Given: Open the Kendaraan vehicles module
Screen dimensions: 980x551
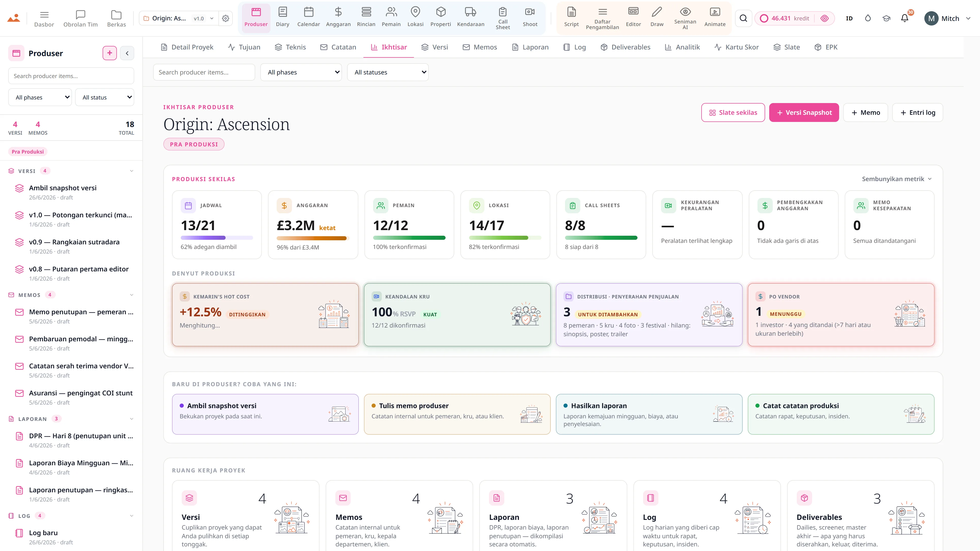Looking at the screenshot, I should click(471, 18).
